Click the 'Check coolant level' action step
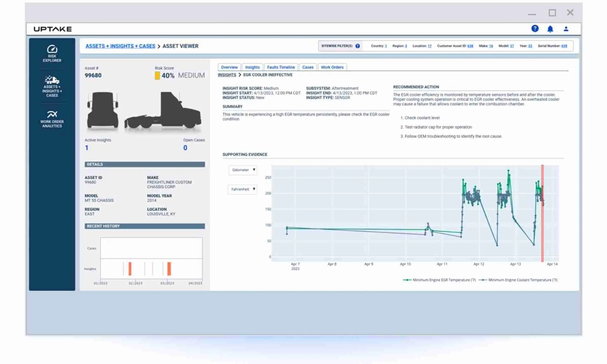 click(422, 118)
